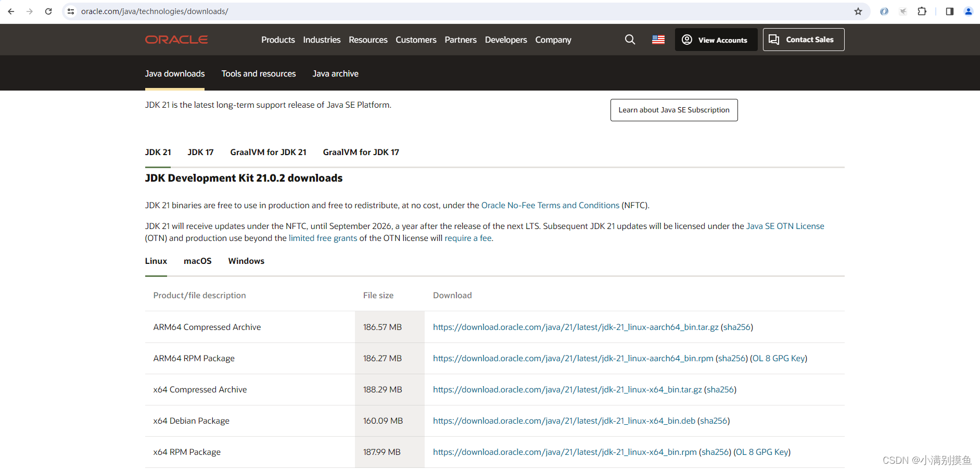Viewport: 980px width, 470px height.
Task: Open the Resources menu
Action: coord(368,40)
